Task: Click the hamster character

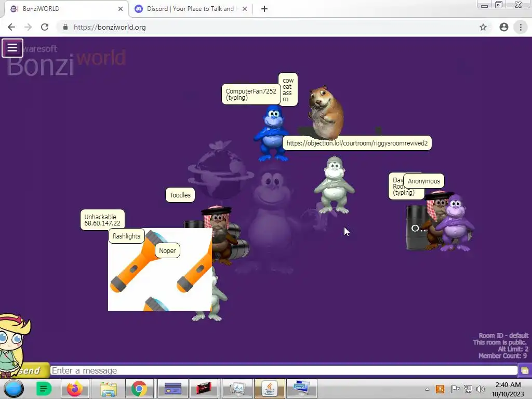Action: coord(326,112)
